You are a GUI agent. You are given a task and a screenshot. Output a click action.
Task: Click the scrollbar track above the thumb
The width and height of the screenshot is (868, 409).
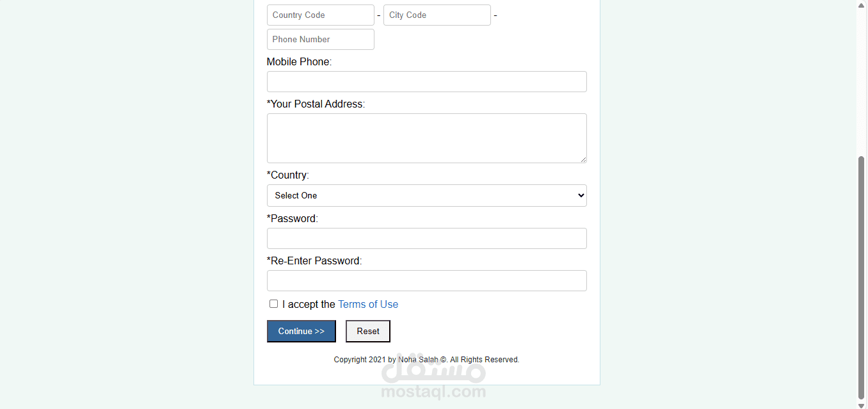862,82
